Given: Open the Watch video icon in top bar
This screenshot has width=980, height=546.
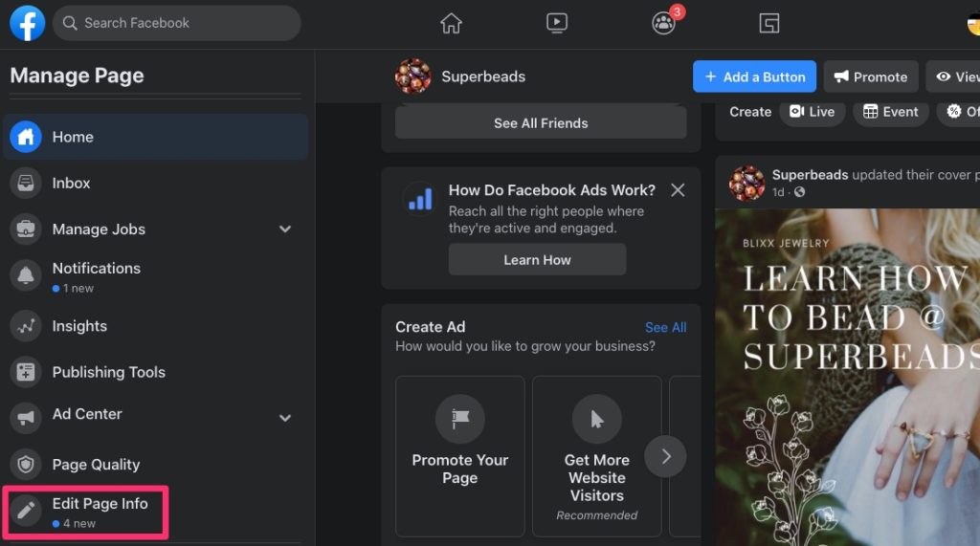Looking at the screenshot, I should pos(556,24).
